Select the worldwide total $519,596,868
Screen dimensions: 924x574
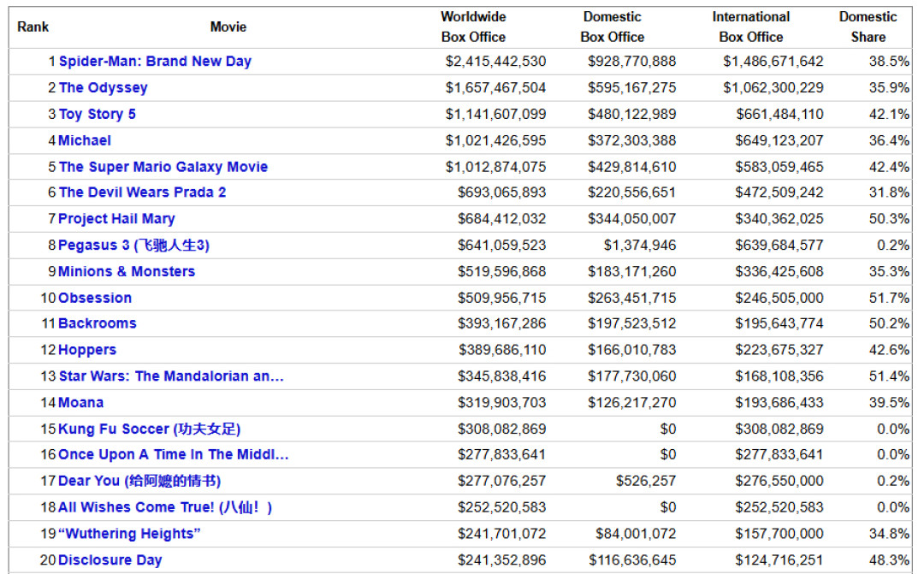tap(502, 272)
